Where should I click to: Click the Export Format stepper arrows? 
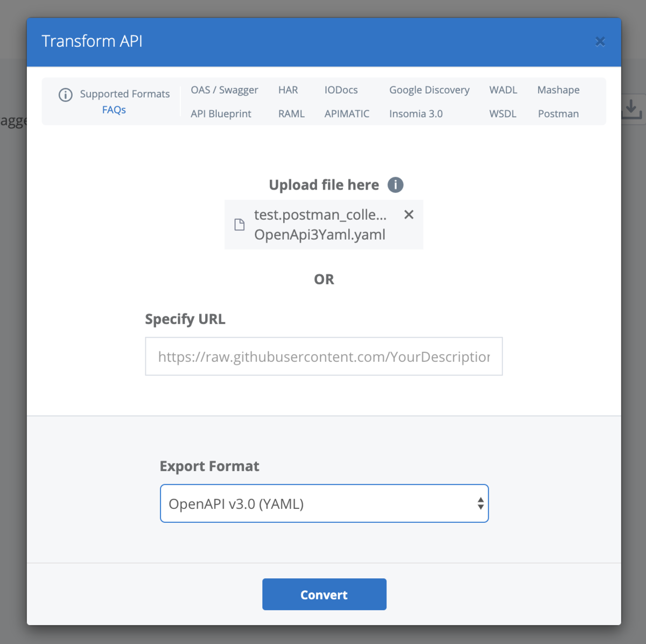click(x=480, y=503)
